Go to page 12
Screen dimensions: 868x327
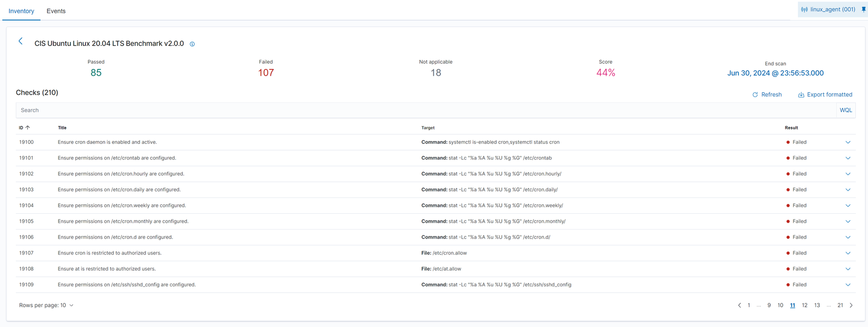[x=805, y=305]
